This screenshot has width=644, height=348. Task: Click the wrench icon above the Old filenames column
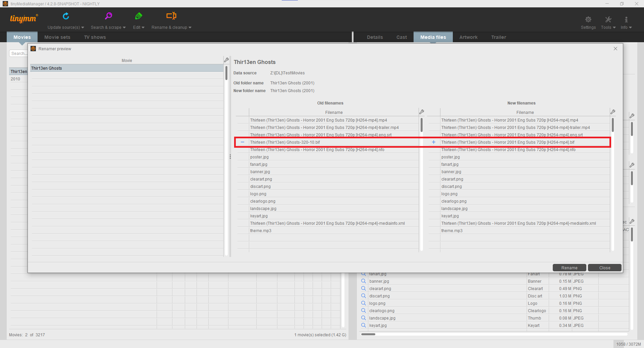click(x=422, y=112)
